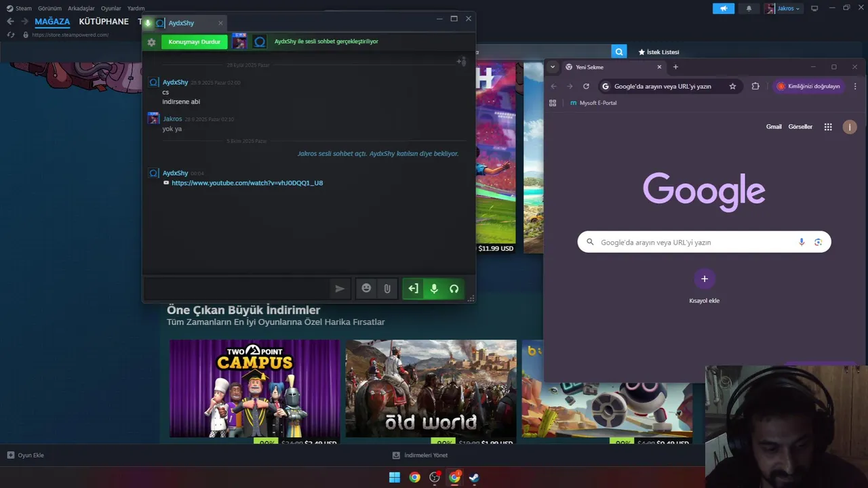The height and width of the screenshot is (488, 868).
Task: Click the 'indirsene abi' message
Action: click(181, 102)
